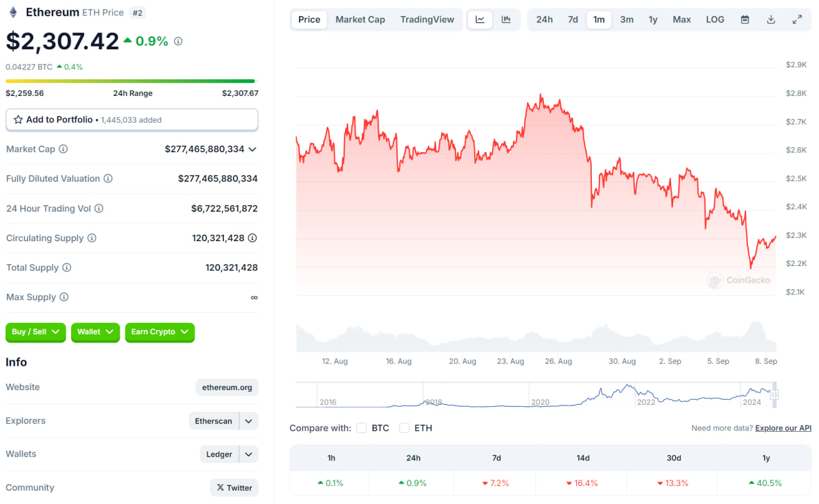
Task: Click the 1y 40.5% change cell
Action: (765, 483)
